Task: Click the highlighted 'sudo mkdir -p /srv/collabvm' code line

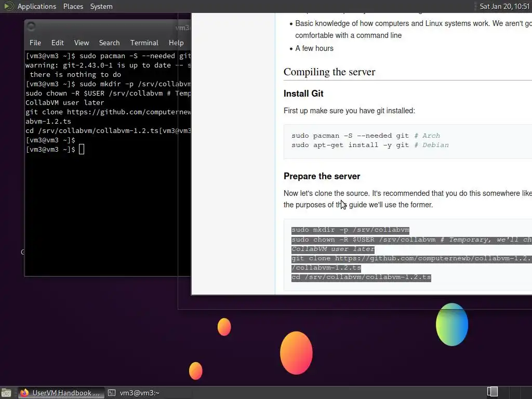Action: 350,230
